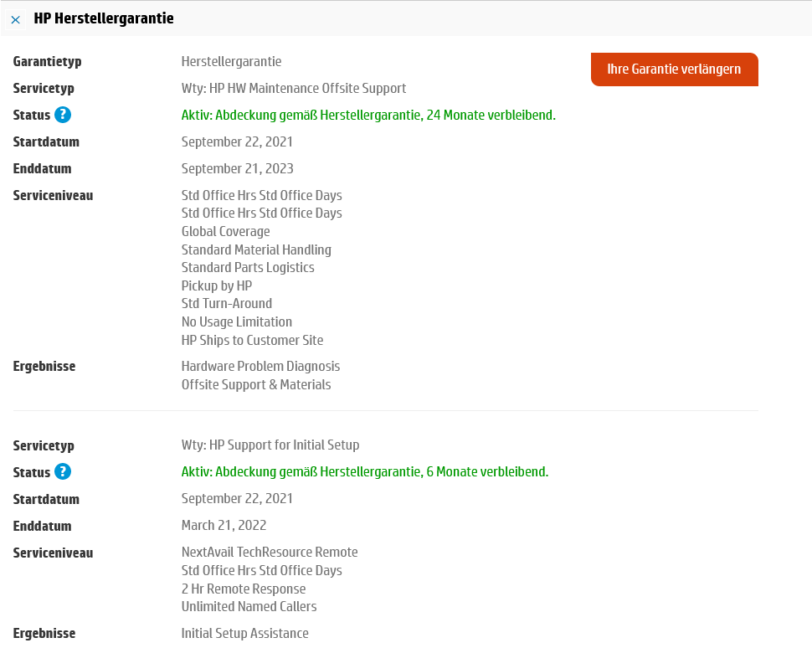Image resolution: width=812 pixels, height=648 pixels.
Task: Select the 6 Monate verbleibend status text
Action: pos(365,472)
